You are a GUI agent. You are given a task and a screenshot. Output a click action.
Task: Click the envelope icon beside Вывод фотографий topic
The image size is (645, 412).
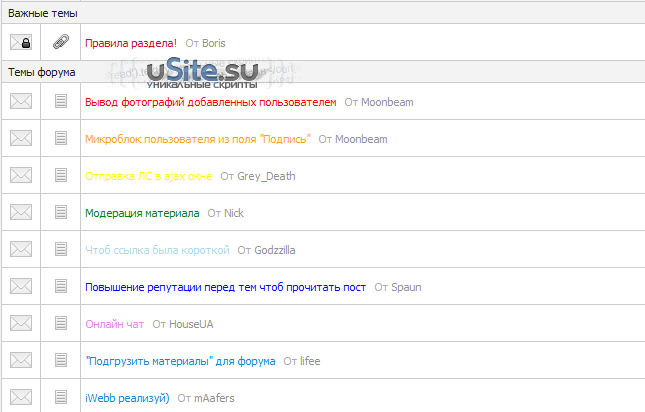[21, 101]
